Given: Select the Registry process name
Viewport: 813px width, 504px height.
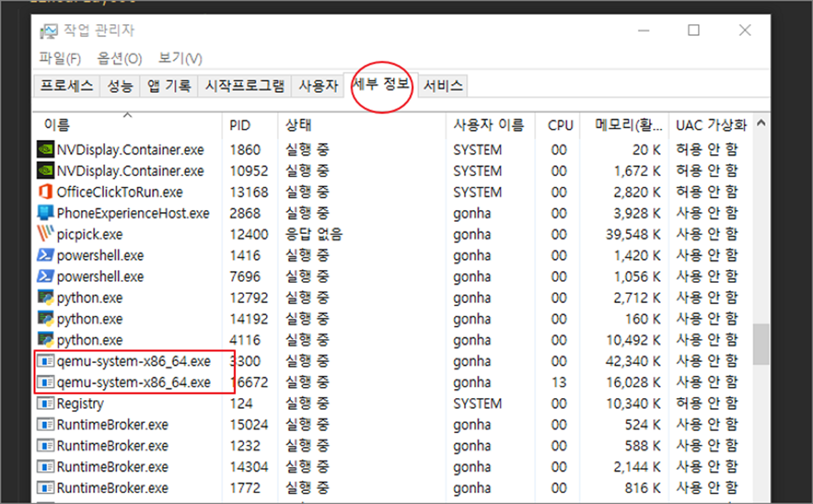Looking at the screenshot, I should pos(80,403).
